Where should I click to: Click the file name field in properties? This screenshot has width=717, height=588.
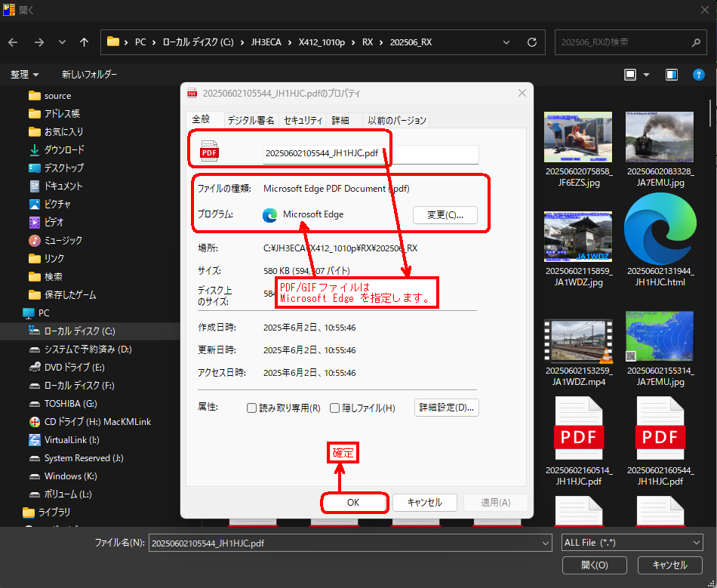tap(371, 154)
